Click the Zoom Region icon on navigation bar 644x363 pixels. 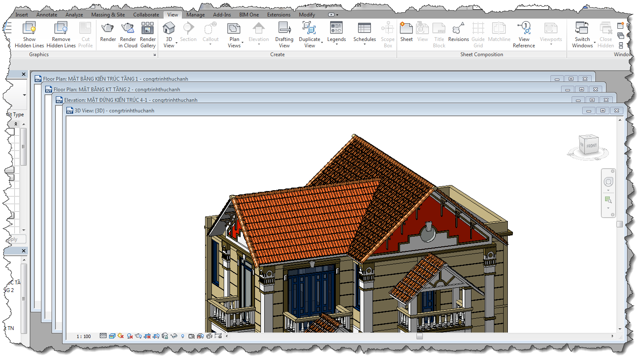(608, 200)
